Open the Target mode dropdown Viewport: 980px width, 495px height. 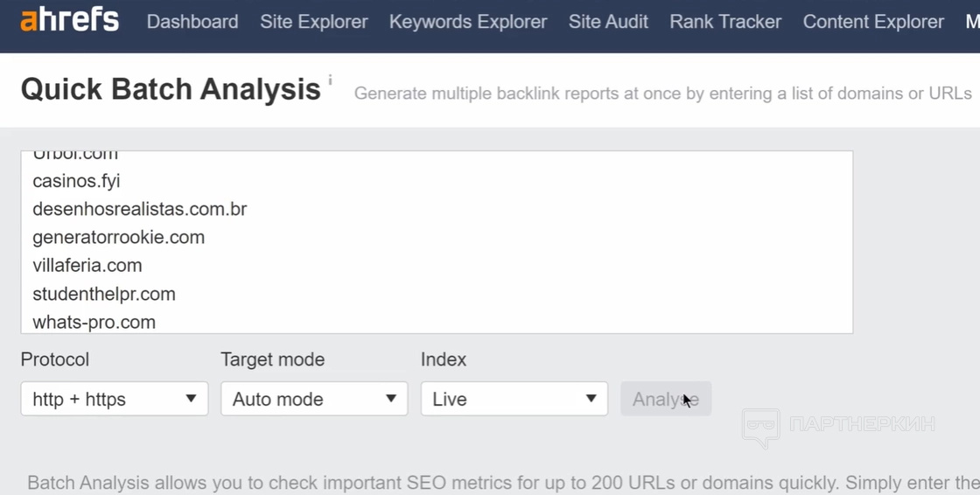pyautogui.click(x=314, y=399)
